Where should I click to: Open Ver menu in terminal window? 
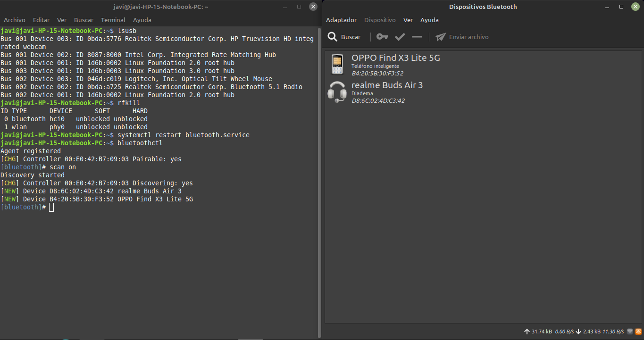62,20
